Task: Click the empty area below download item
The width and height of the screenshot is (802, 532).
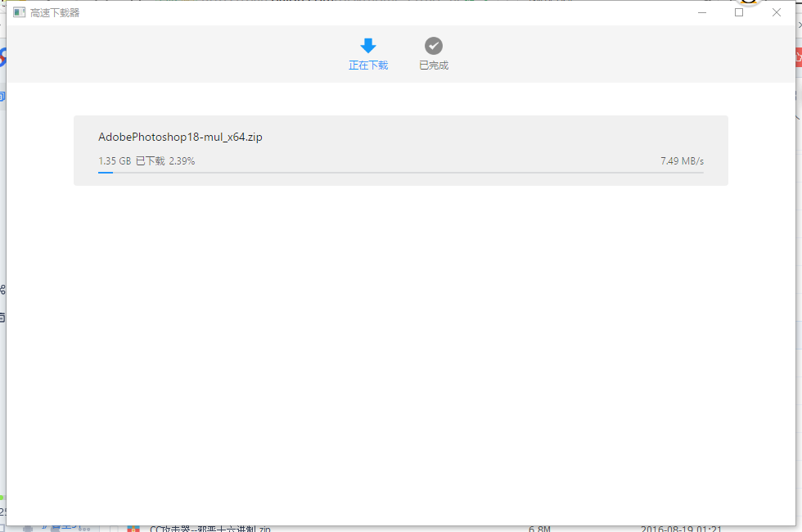Action: [400, 344]
